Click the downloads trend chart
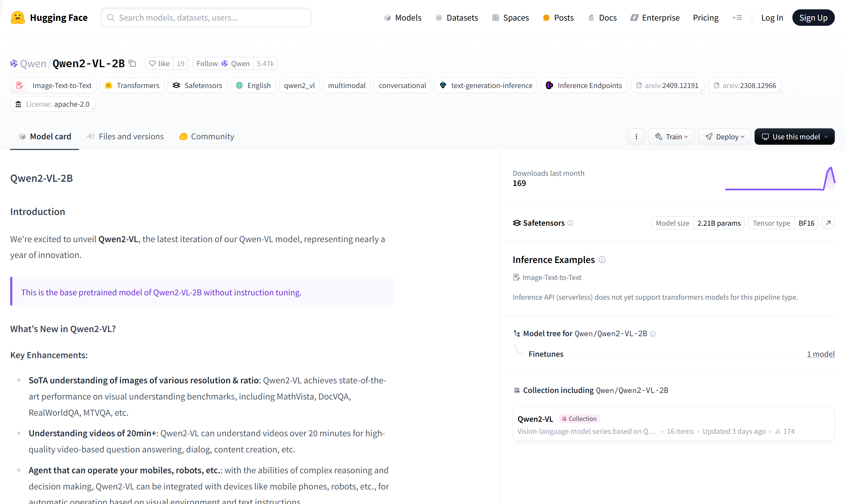 click(x=780, y=179)
